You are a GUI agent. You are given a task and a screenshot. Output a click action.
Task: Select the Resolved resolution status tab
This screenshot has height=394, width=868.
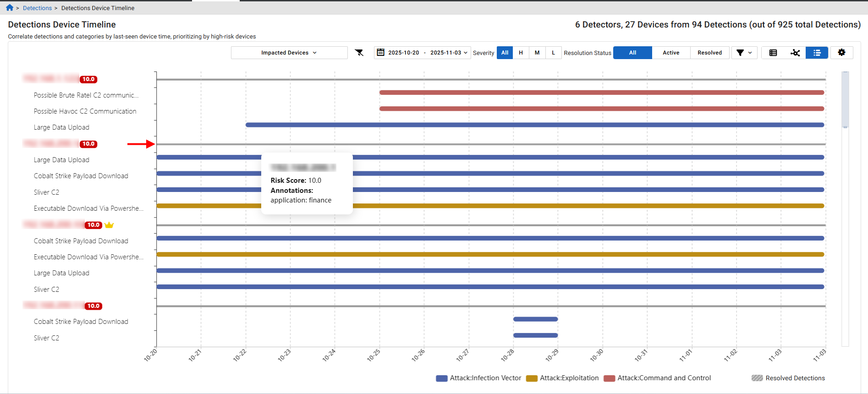click(x=709, y=53)
